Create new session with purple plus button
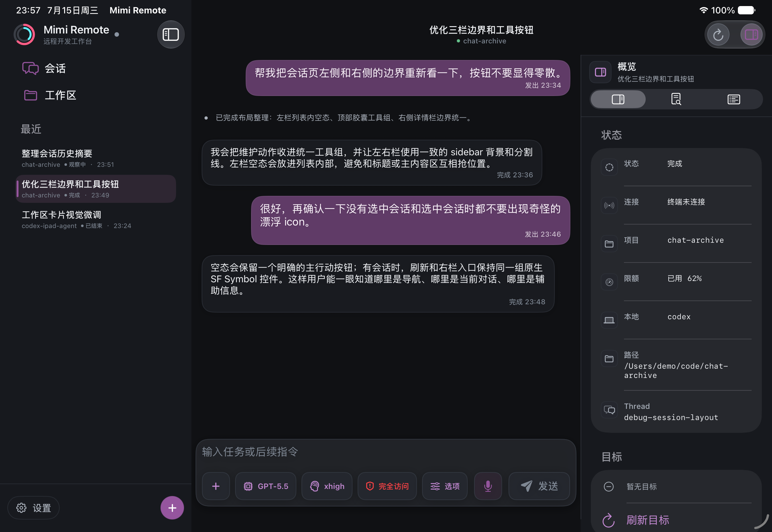Screen dimensions: 772x532 coord(172,508)
